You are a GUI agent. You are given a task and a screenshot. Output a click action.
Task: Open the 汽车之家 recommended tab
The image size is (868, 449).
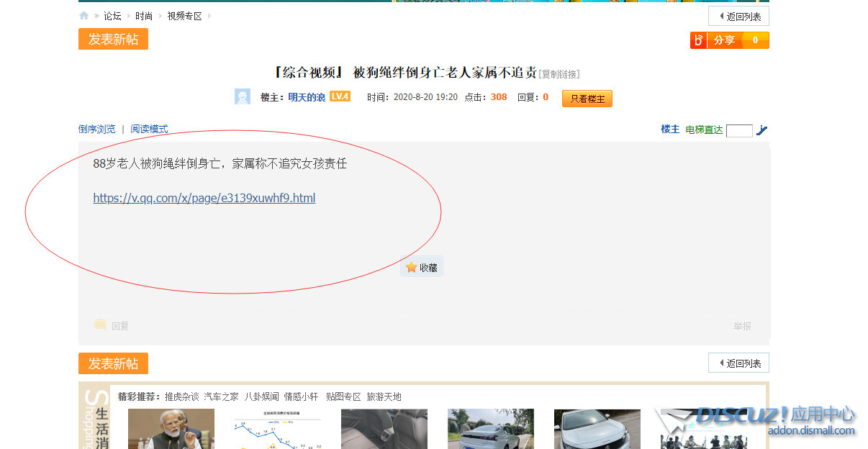point(221,396)
